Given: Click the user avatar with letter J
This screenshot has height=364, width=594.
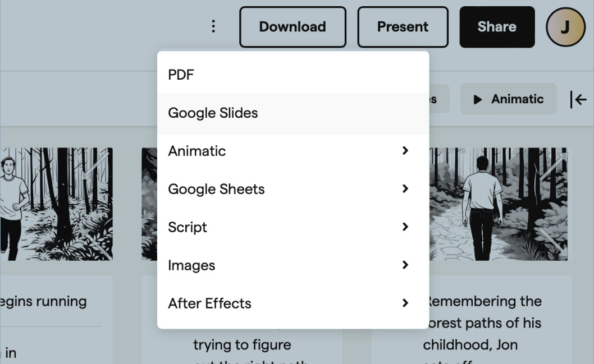Looking at the screenshot, I should [x=565, y=27].
